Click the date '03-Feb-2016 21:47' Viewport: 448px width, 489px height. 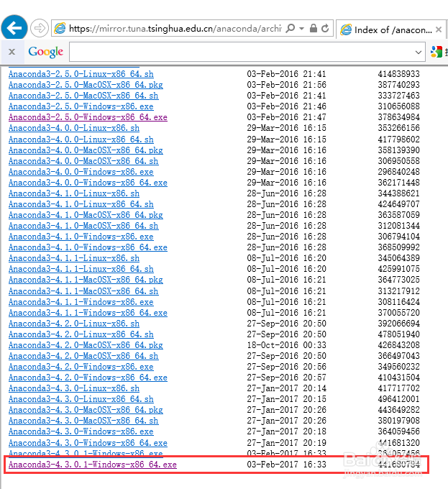(x=286, y=117)
